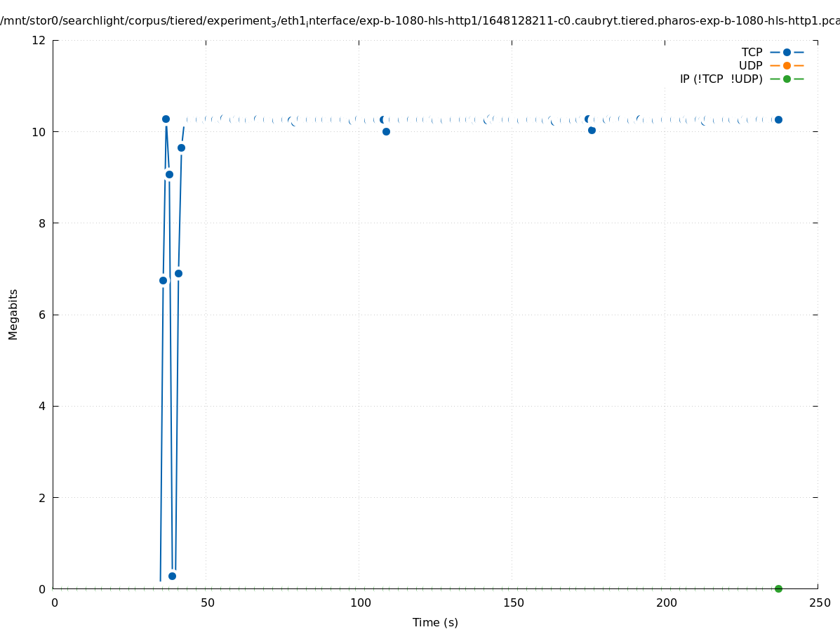Click the orange UDP legend marker
This screenshot has height=632, width=840.
coord(787,65)
